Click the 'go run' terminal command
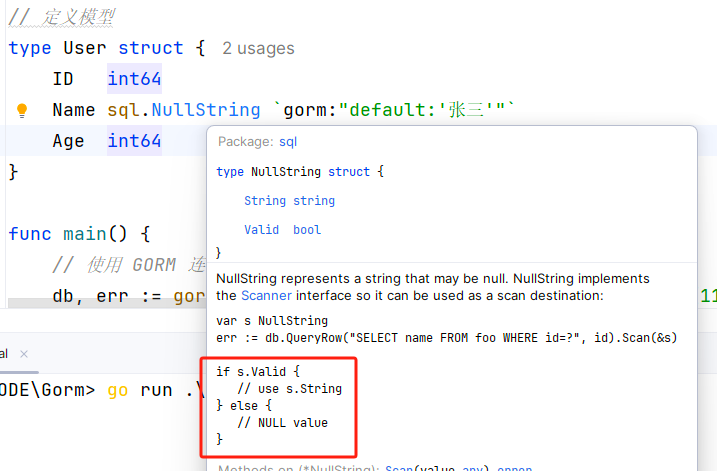 pos(139,391)
